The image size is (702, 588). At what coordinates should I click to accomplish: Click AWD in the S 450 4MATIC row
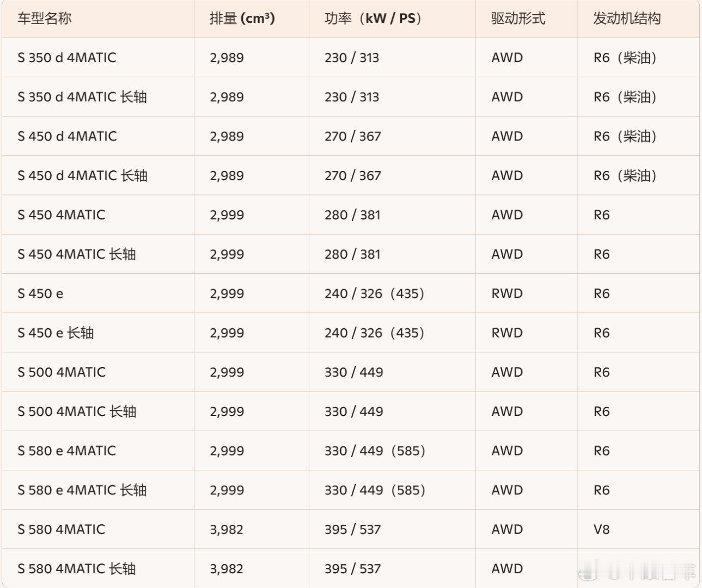[x=507, y=215]
